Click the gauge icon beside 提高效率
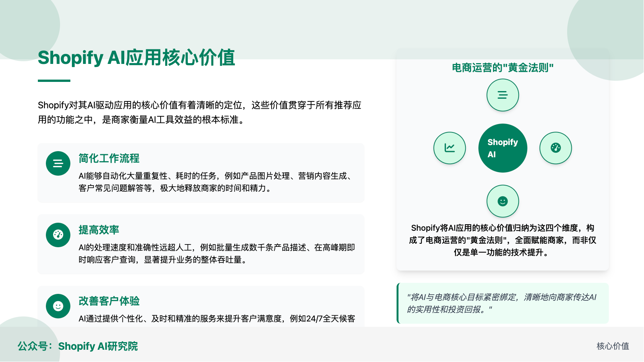Image resolution: width=644 pixels, height=362 pixels. coord(58,235)
